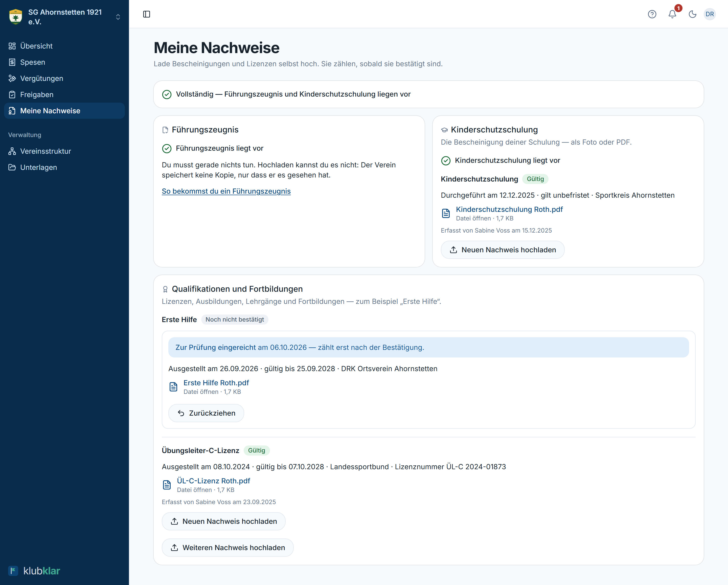728x585 pixels.
Task: Upload new proof for Kinderschutzschulung
Action: click(503, 250)
